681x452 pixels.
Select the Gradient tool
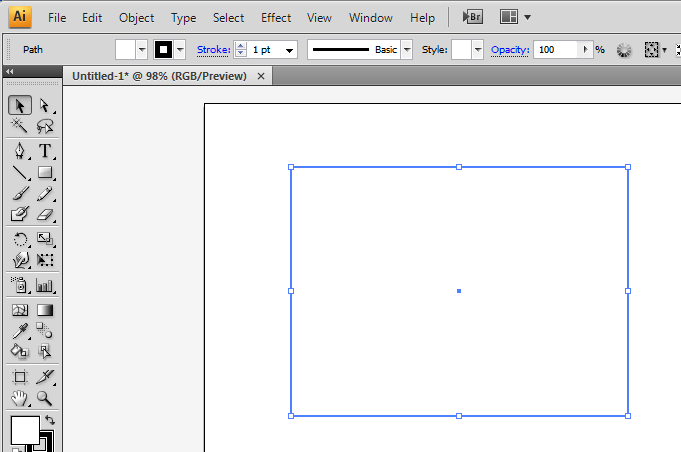tap(44, 310)
